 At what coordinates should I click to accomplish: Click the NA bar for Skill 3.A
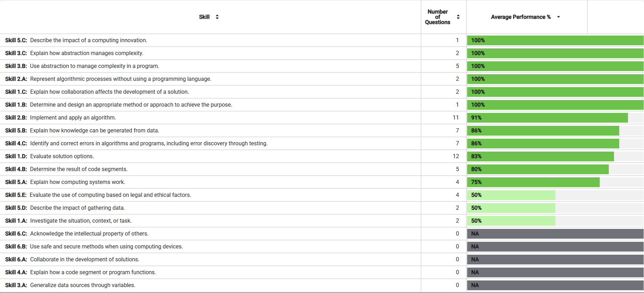tap(555, 285)
